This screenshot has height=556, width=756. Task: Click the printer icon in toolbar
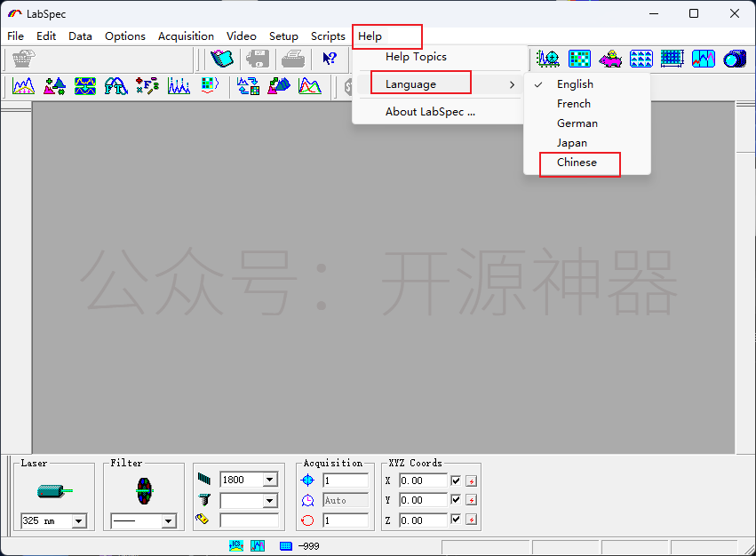(x=293, y=59)
